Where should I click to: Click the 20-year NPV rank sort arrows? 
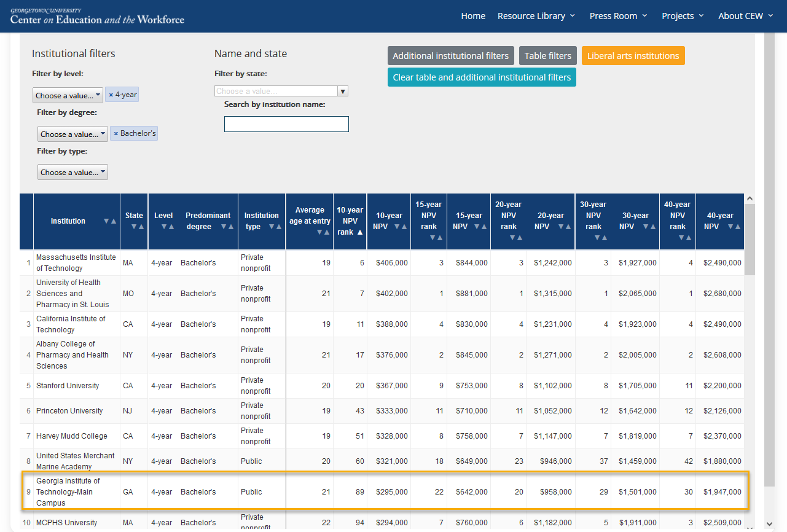[516, 238]
